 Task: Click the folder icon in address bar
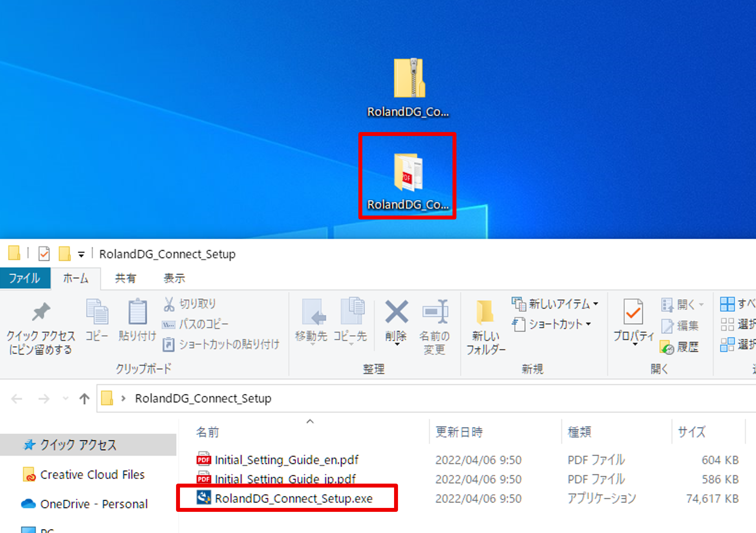(107, 398)
